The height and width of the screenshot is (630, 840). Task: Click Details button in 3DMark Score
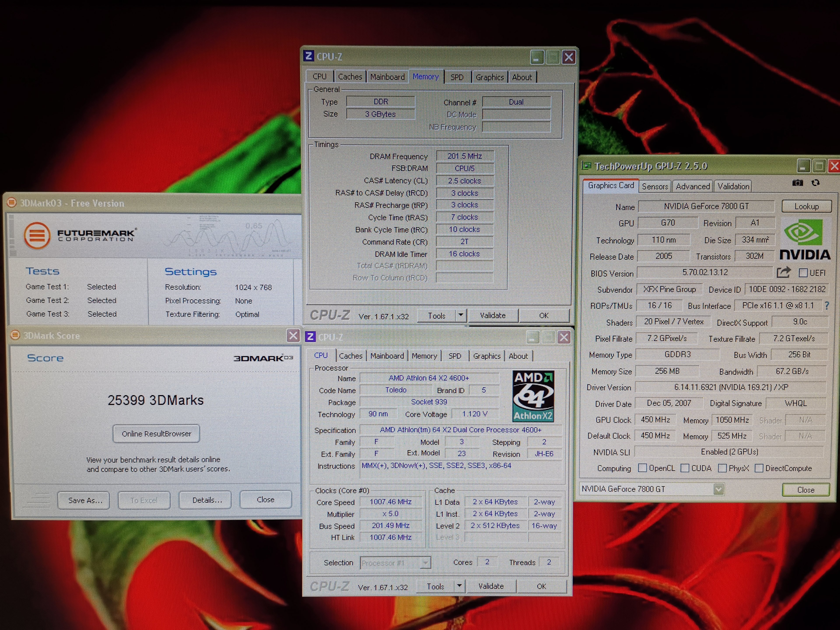(205, 500)
